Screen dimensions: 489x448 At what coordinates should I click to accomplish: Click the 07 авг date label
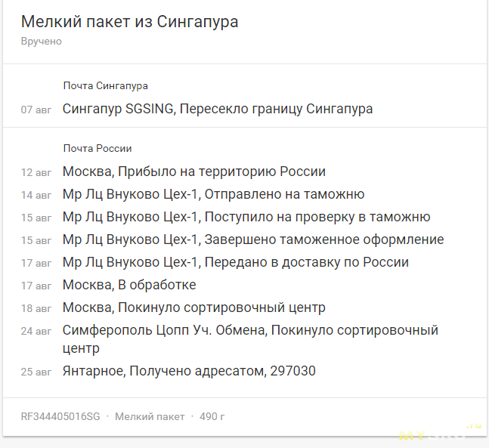(36, 110)
